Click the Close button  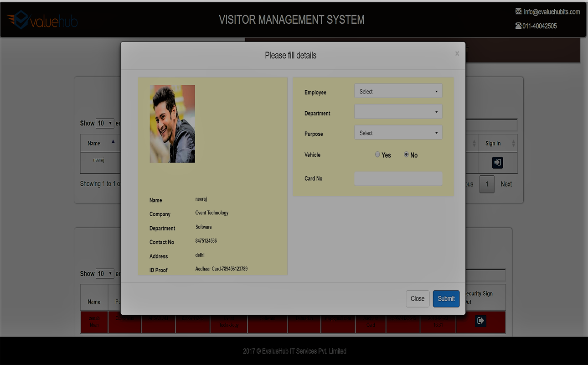[x=417, y=299]
